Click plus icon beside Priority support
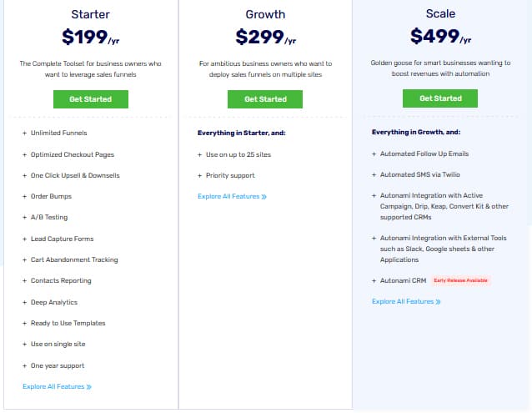532x413 pixels. pyautogui.click(x=199, y=175)
